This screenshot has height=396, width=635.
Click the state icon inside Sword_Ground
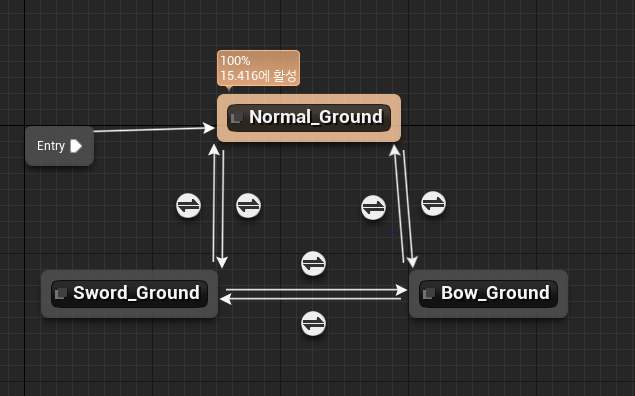[61, 294]
